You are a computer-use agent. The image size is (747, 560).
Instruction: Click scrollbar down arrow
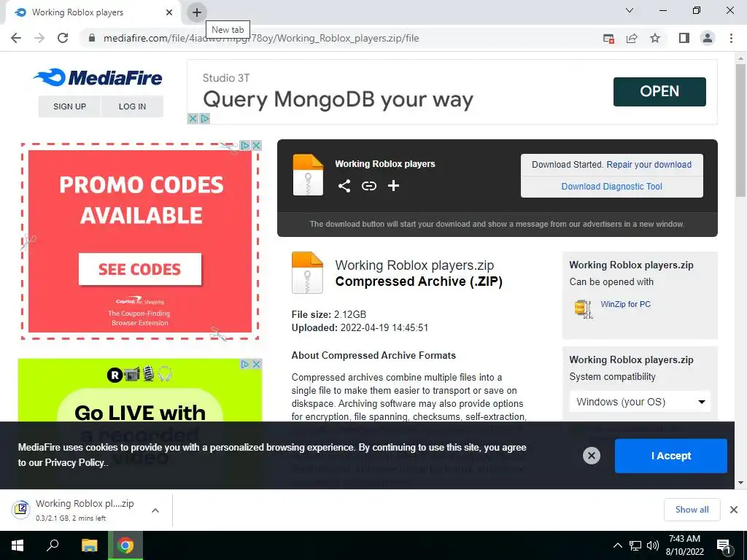point(740,483)
